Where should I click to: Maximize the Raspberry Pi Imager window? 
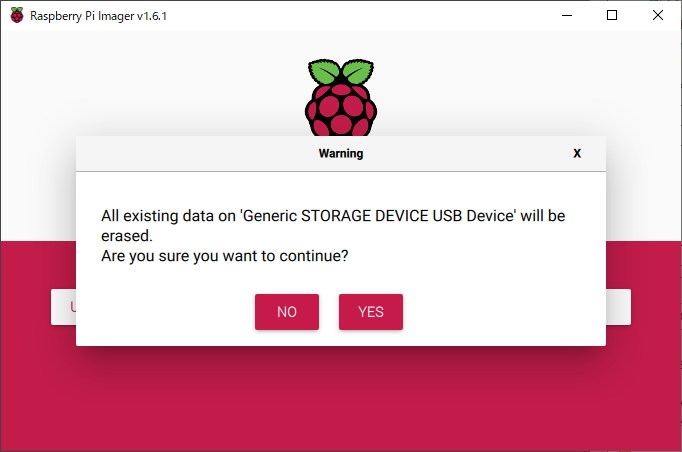click(x=612, y=15)
